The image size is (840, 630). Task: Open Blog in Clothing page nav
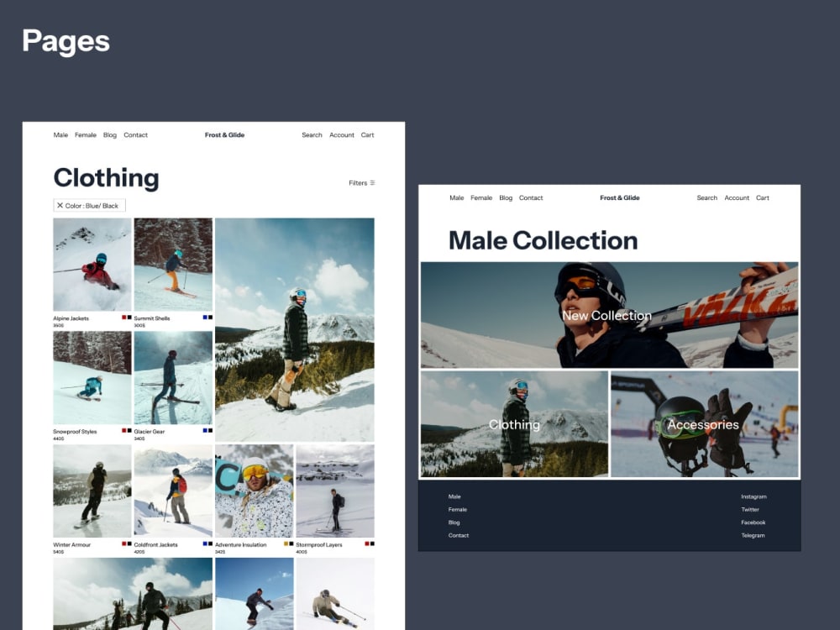tap(110, 135)
